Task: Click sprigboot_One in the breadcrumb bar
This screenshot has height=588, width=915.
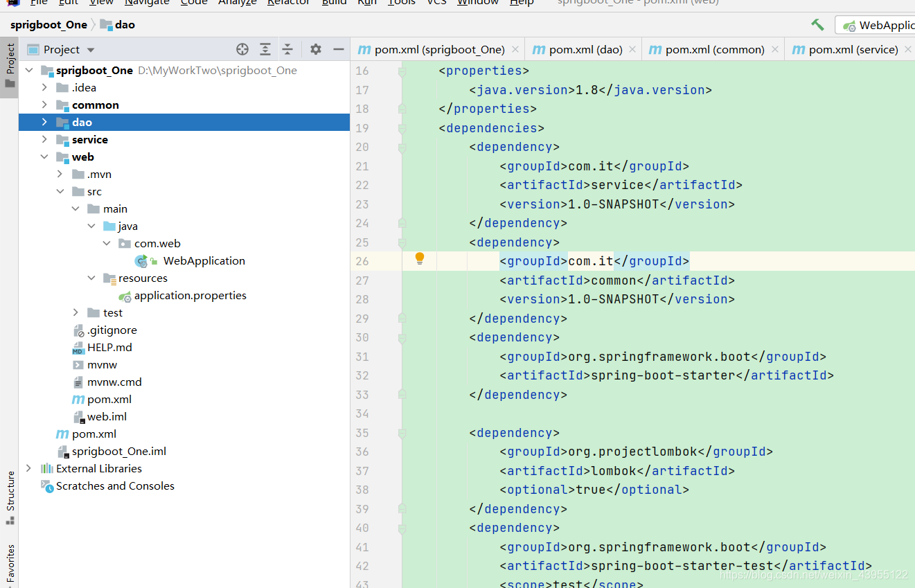Action: pos(48,25)
